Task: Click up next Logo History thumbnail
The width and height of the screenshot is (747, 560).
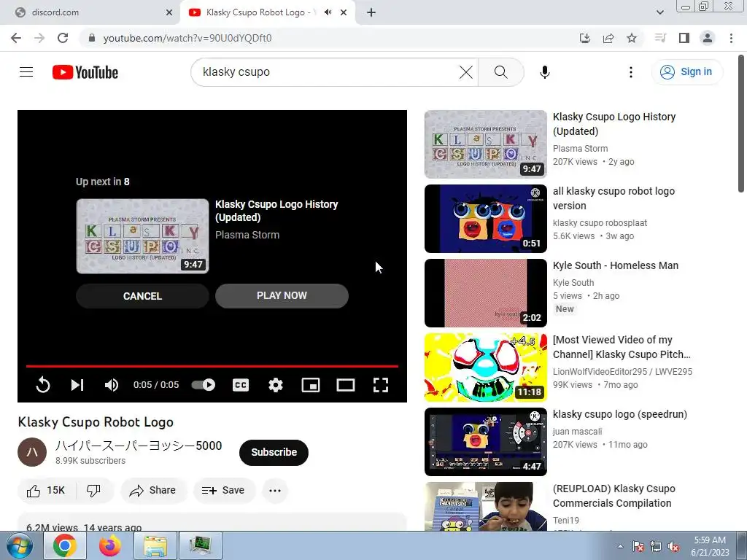Action: pos(142,236)
